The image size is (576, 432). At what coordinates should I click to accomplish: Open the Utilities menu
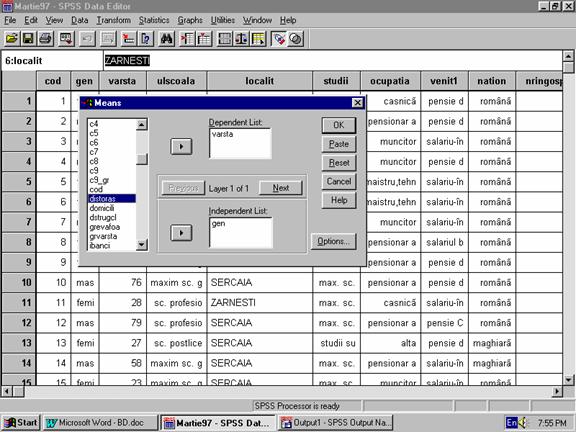pyautogui.click(x=223, y=20)
